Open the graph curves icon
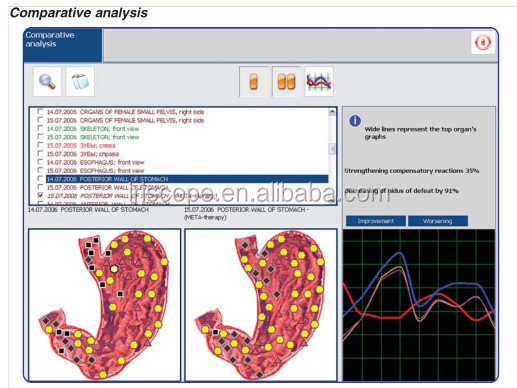The image size is (517, 388). pyautogui.click(x=319, y=82)
